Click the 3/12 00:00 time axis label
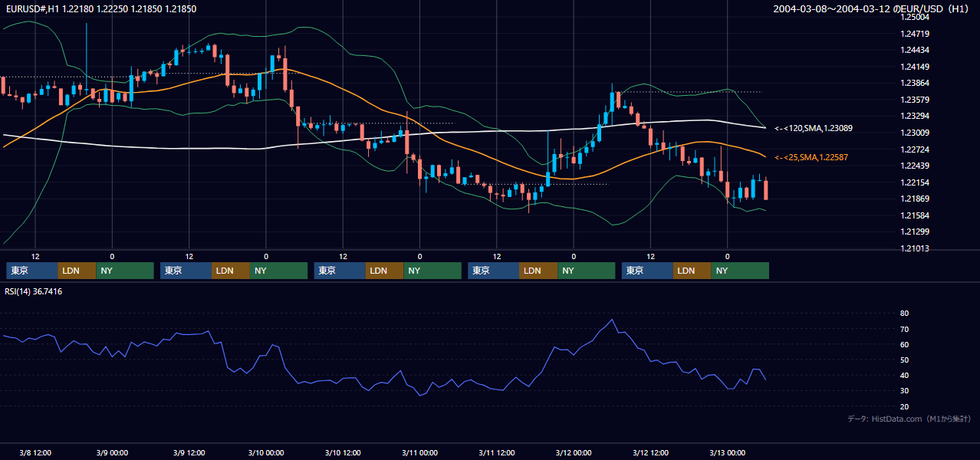Viewport: 980px width, 460px height. 574,452
